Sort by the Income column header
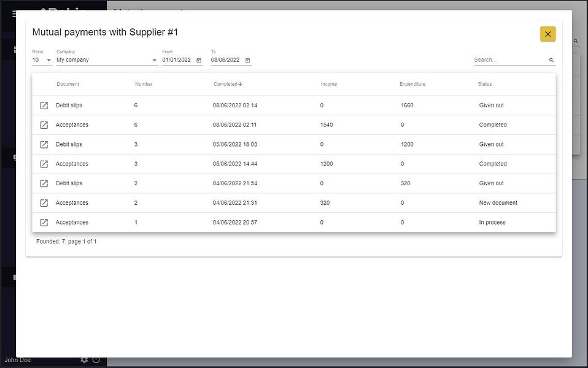 [x=328, y=84]
